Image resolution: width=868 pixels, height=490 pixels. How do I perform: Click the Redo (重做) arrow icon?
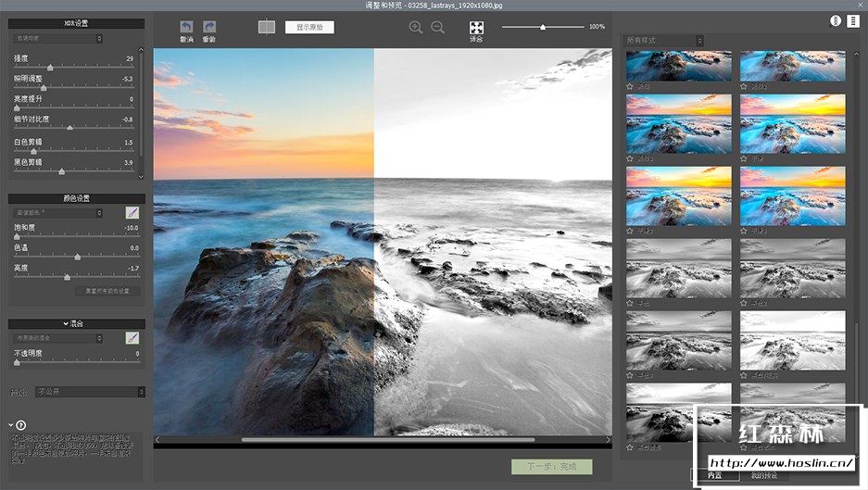coord(209,27)
